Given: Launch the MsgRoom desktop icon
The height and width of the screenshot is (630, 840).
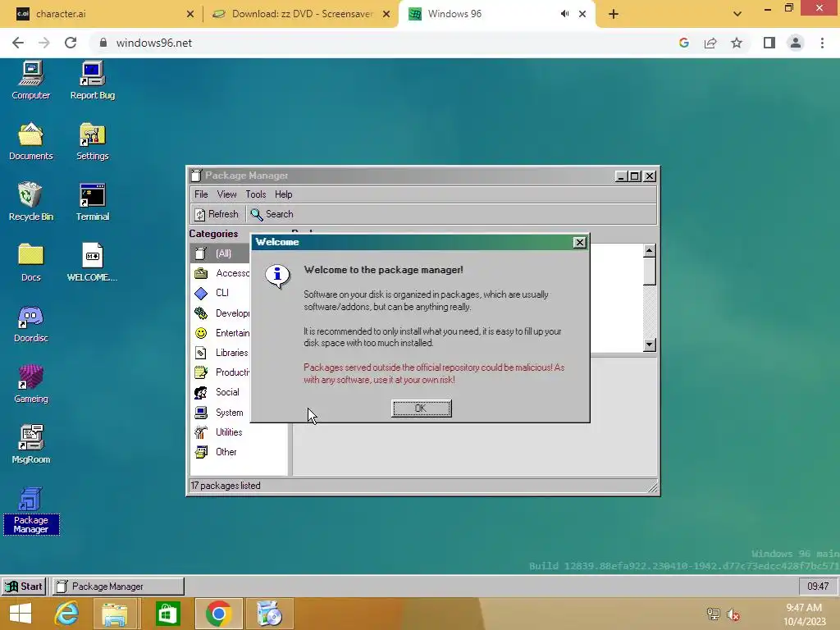Looking at the screenshot, I should click(x=31, y=445).
